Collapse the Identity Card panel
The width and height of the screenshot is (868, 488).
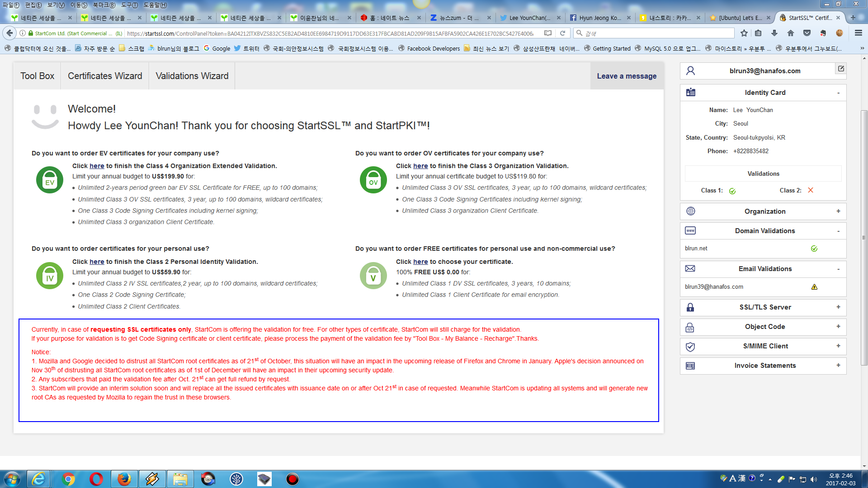pyautogui.click(x=838, y=93)
